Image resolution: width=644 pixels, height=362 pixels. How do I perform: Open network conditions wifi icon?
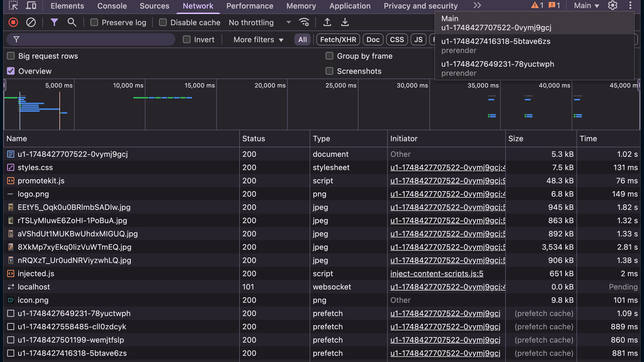(304, 23)
